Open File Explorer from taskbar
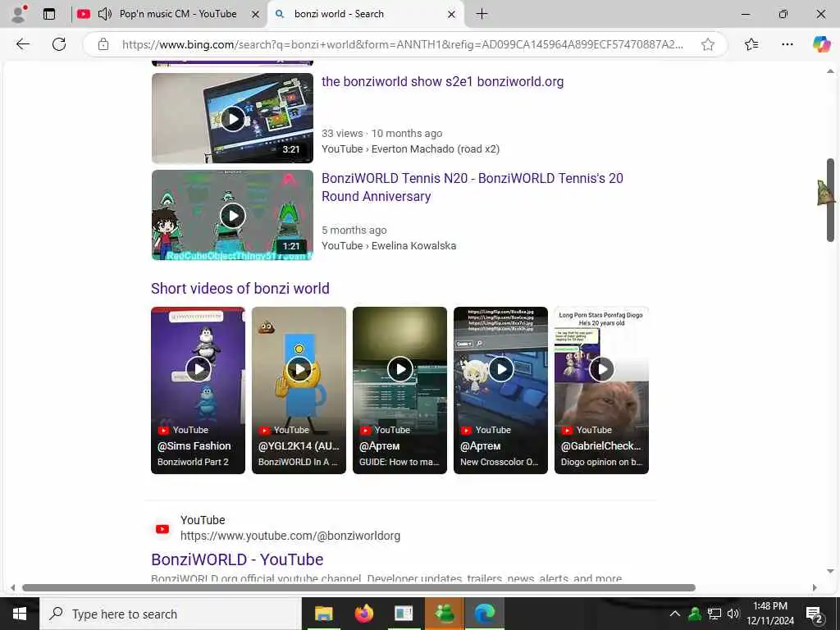Image resolution: width=840 pixels, height=630 pixels. pyautogui.click(x=323, y=614)
